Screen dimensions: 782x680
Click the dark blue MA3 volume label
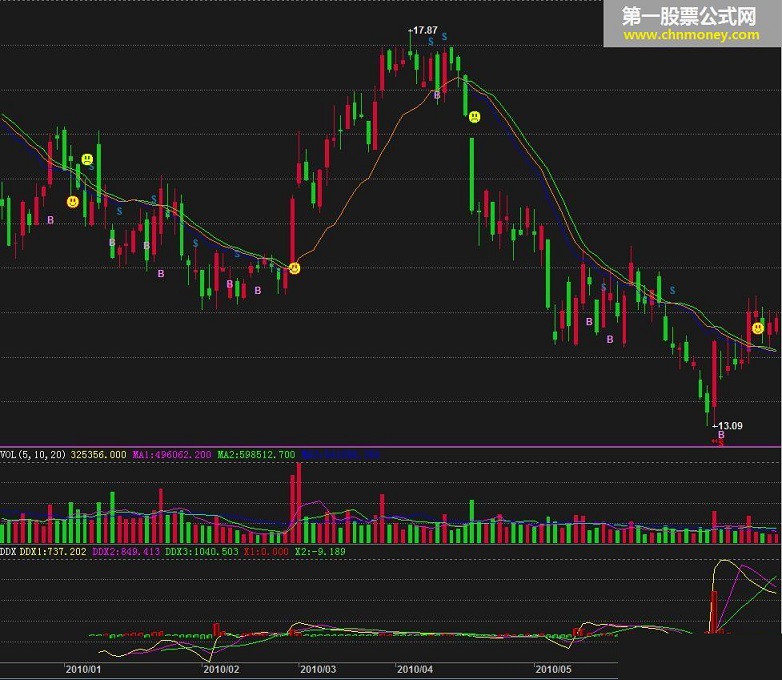pos(341,454)
